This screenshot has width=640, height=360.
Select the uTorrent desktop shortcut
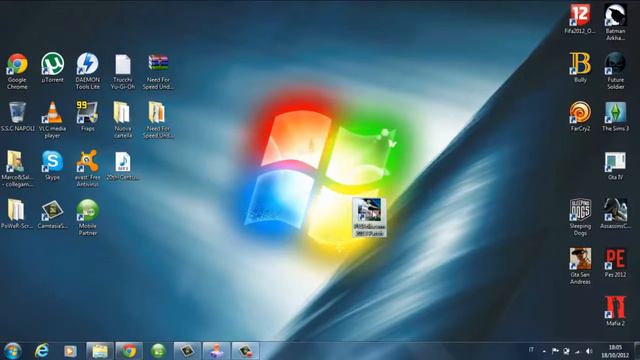(52, 67)
